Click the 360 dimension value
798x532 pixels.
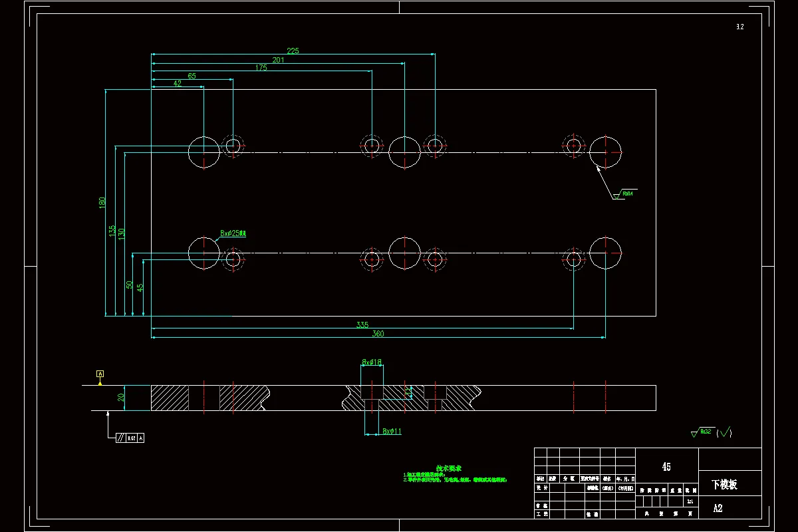[378, 334]
